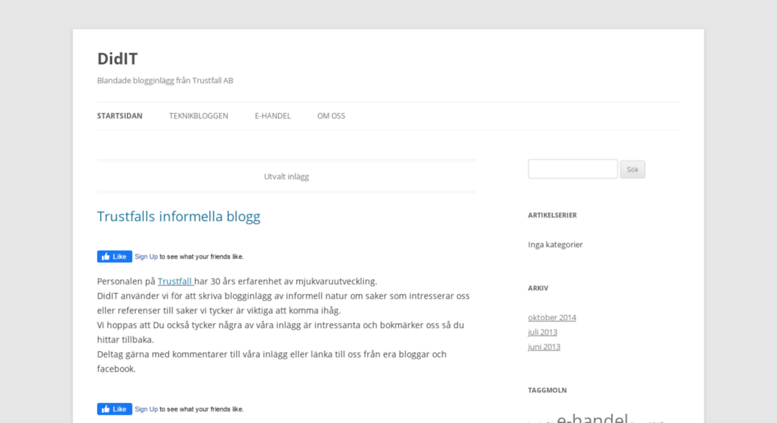Click thumbs-up icon in upper Like button

click(106, 257)
